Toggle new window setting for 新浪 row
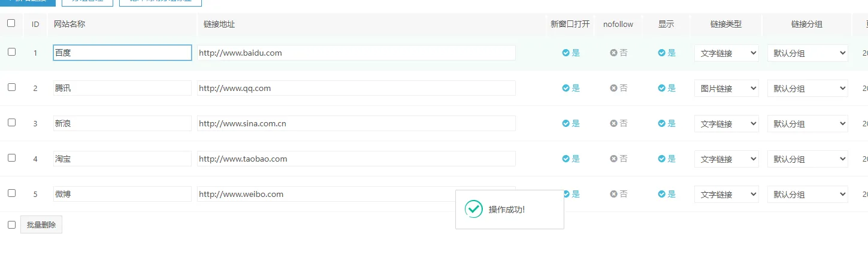 pos(571,123)
